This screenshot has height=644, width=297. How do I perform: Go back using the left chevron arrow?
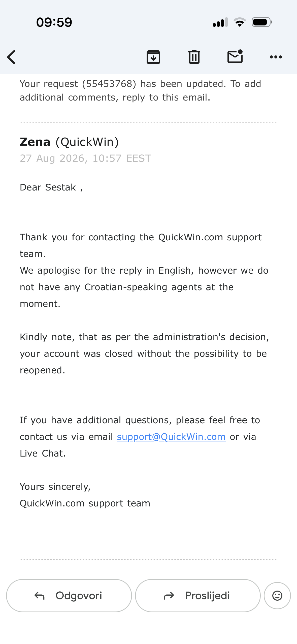tap(11, 57)
